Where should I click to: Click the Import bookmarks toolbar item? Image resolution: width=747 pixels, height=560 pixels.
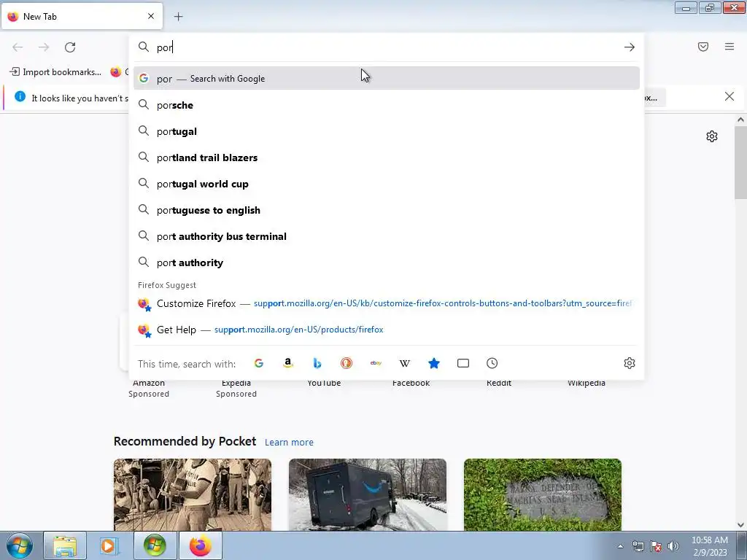coord(55,72)
